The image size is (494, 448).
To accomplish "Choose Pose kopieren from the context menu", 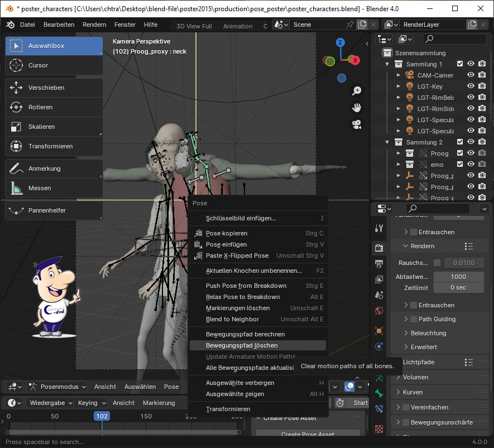I will 227,233.
